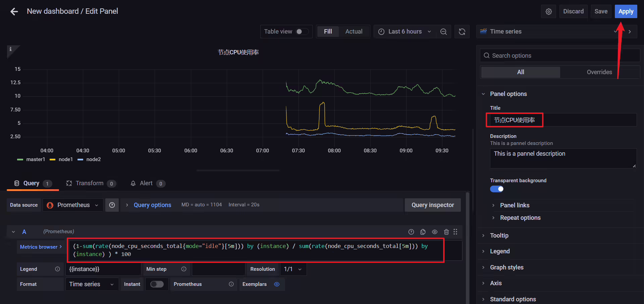Open Time series visualization picker
This screenshot has width=644, height=304.
point(550,32)
